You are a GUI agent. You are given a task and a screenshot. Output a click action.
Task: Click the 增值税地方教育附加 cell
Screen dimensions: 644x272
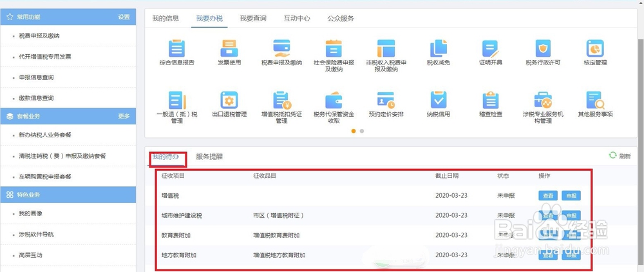(279, 255)
